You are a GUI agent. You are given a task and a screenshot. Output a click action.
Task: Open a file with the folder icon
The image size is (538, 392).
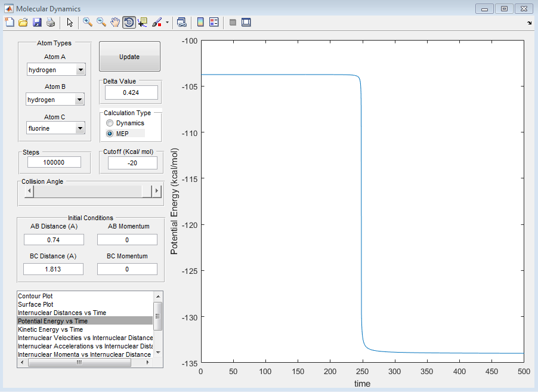click(23, 22)
